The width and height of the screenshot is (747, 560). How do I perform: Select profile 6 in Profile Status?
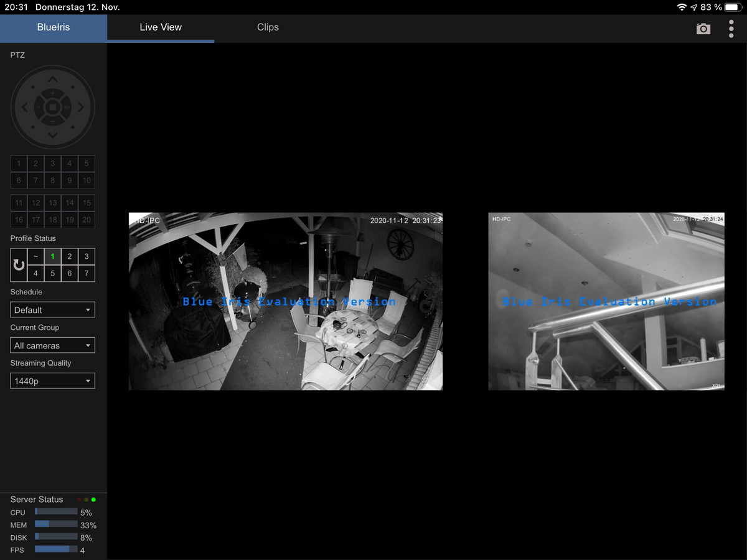pyautogui.click(x=70, y=273)
